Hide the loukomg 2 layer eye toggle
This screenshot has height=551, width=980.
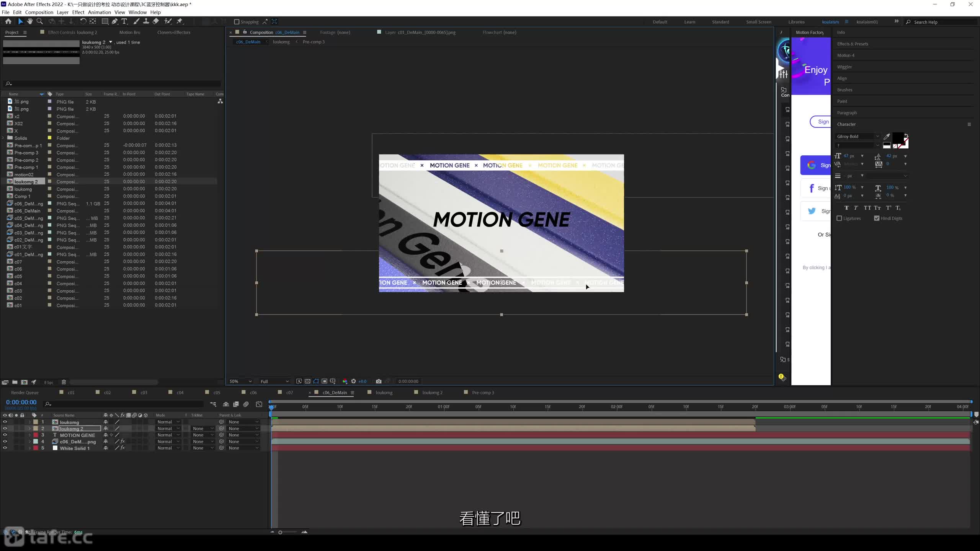5,429
